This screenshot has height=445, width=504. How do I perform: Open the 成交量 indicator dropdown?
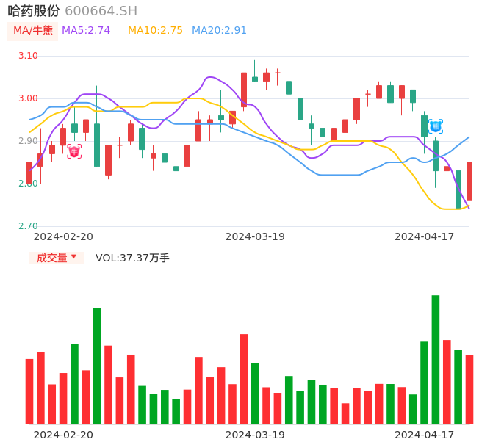[x=57, y=258]
